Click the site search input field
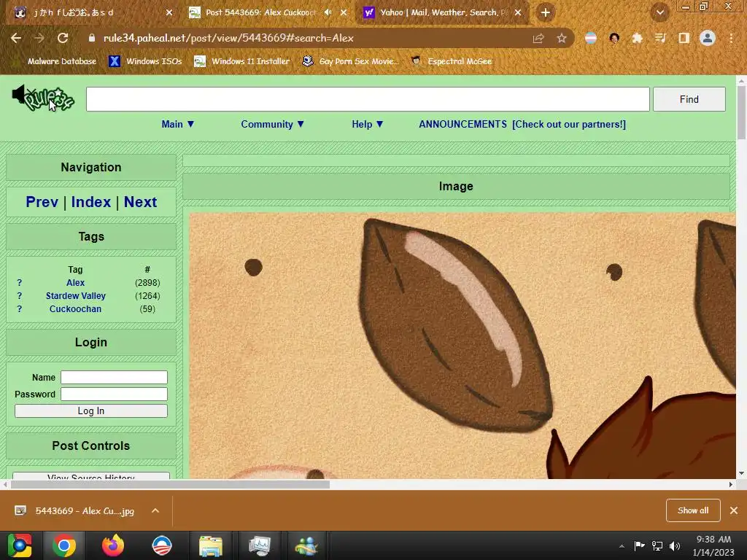Viewport: 747px width, 560px height. click(x=368, y=99)
